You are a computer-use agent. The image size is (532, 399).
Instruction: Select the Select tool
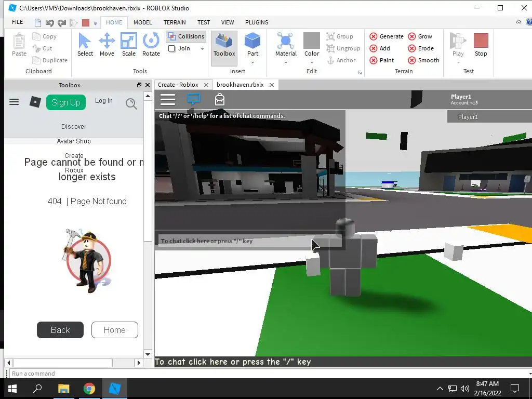coord(85,45)
